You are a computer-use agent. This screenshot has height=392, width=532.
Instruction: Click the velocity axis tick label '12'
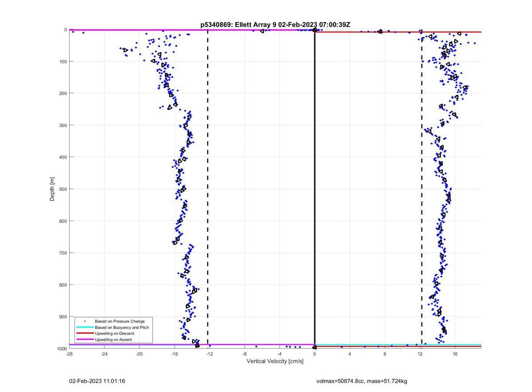pos(420,354)
